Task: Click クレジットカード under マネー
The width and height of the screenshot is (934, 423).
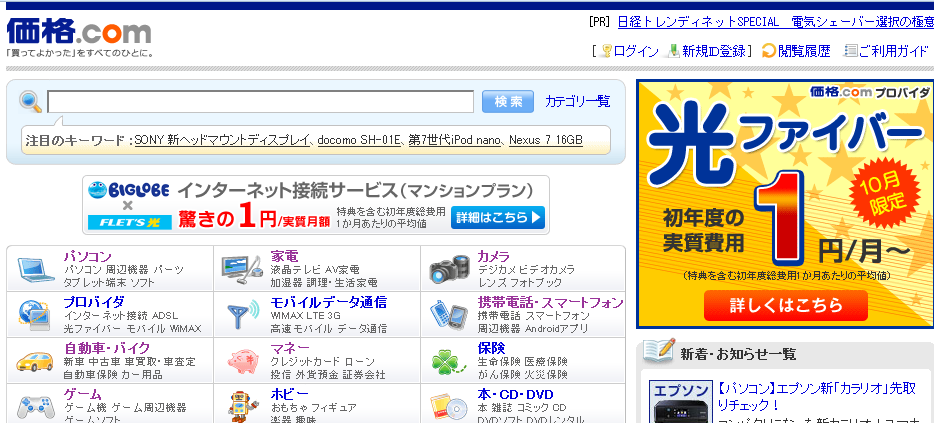Action: pos(304,362)
